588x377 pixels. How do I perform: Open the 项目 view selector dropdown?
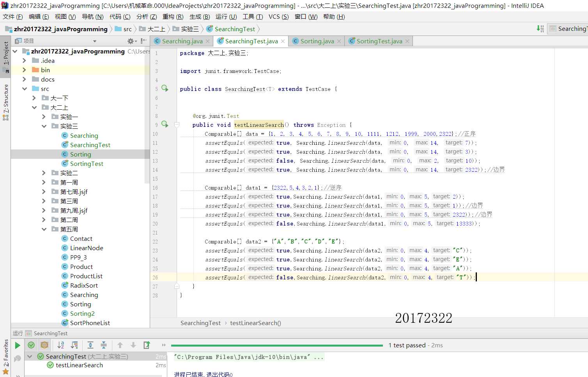pos(94,41)
